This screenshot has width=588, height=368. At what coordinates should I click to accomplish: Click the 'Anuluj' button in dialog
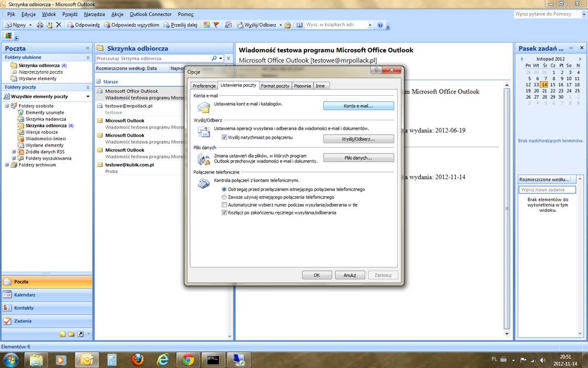point(349,275)
